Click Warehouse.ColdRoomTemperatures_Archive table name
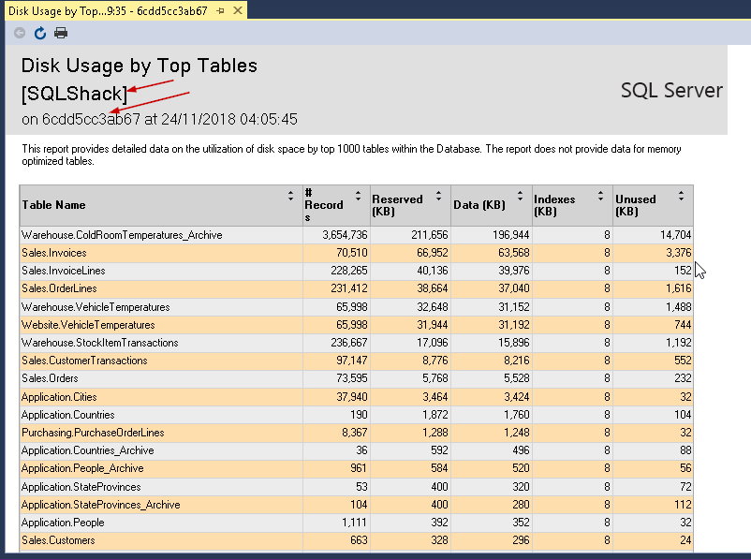This screenshot has width=751, height=560. [x=122, y=235]
